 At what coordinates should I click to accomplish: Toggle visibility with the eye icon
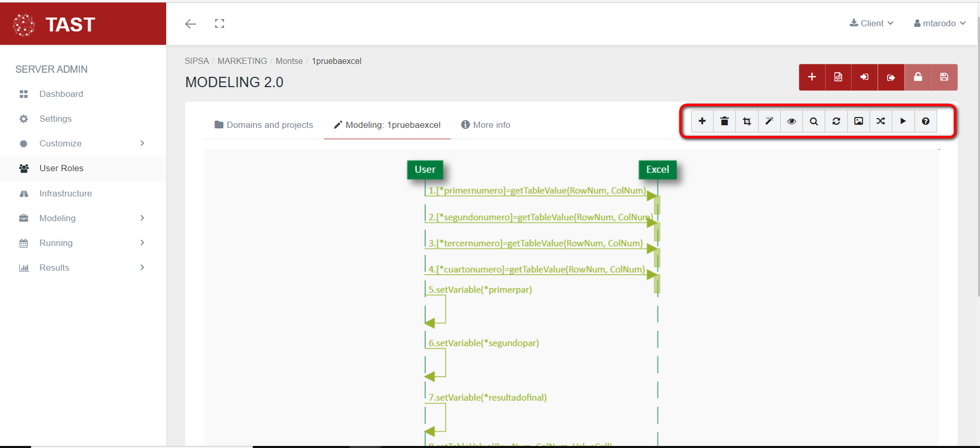tap(792, 121)
